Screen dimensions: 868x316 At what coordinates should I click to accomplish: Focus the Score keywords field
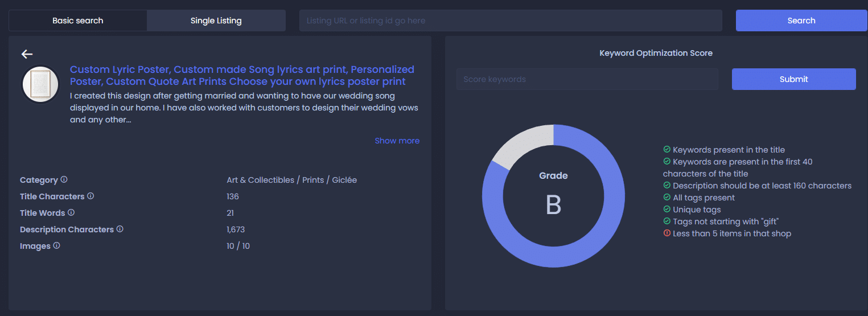point(587,79)
